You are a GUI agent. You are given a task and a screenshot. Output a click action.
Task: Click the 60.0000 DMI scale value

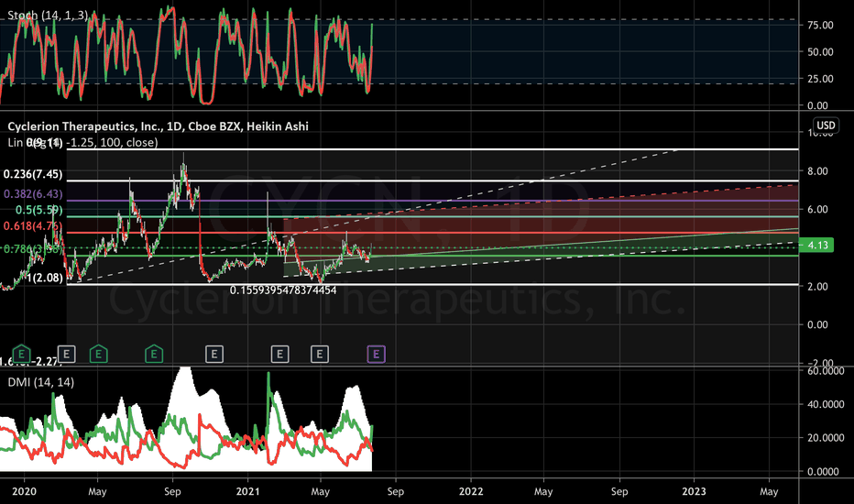point(826,370)
